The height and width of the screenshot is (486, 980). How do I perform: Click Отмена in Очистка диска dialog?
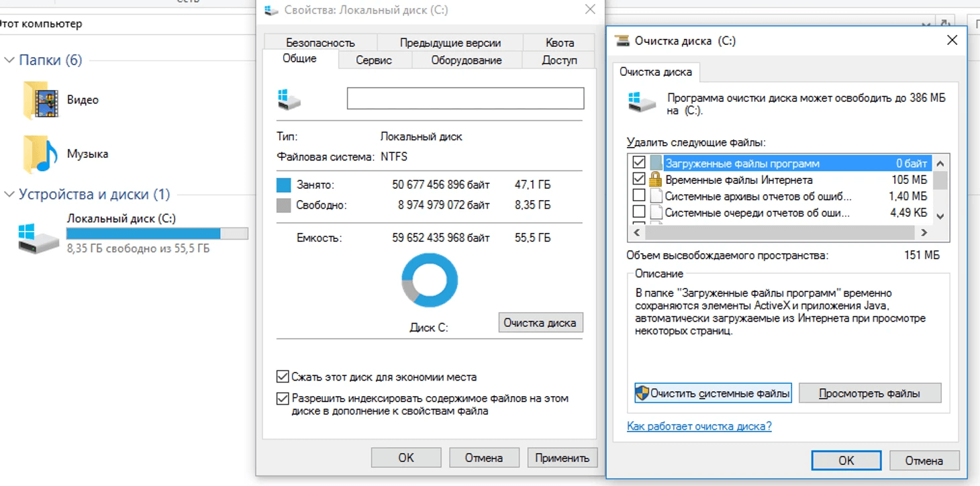click(924, 460)
